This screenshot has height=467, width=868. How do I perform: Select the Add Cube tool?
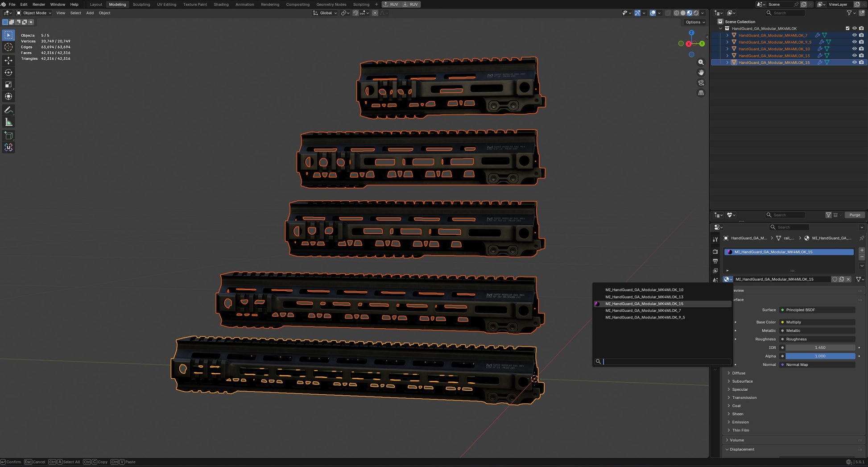pyautogui.click(x=8, y=135)
